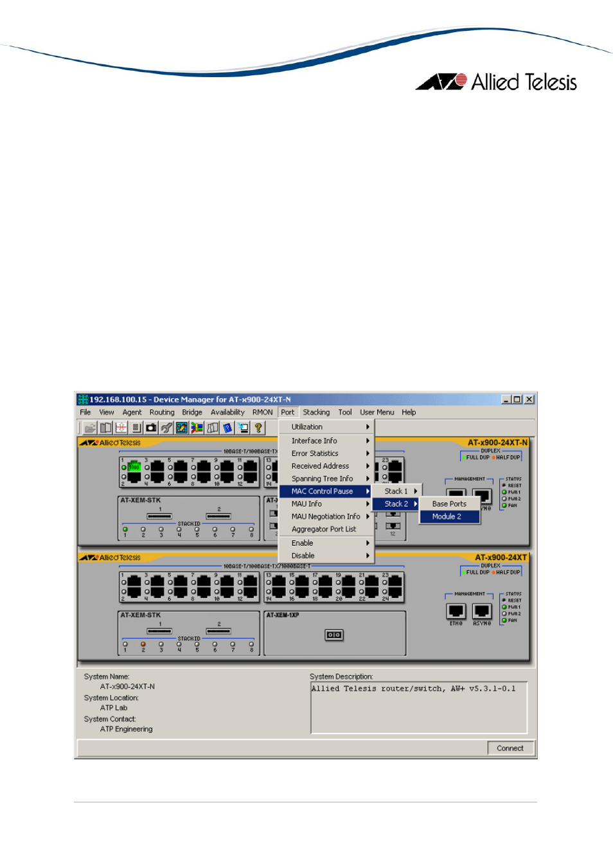Viewport: 613px width, 868px height.
Task: Choose Base Ports from the Stack 2 submenu
Action: [450, 504]
